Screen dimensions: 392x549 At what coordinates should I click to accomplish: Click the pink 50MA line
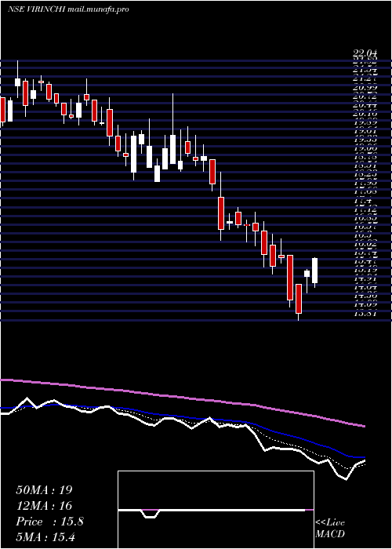tap(182, 398)
